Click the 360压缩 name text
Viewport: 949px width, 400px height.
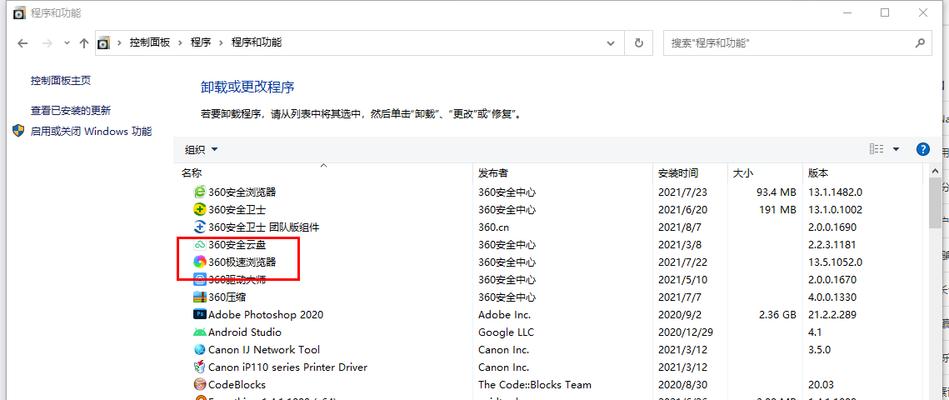tap(227, 297)
